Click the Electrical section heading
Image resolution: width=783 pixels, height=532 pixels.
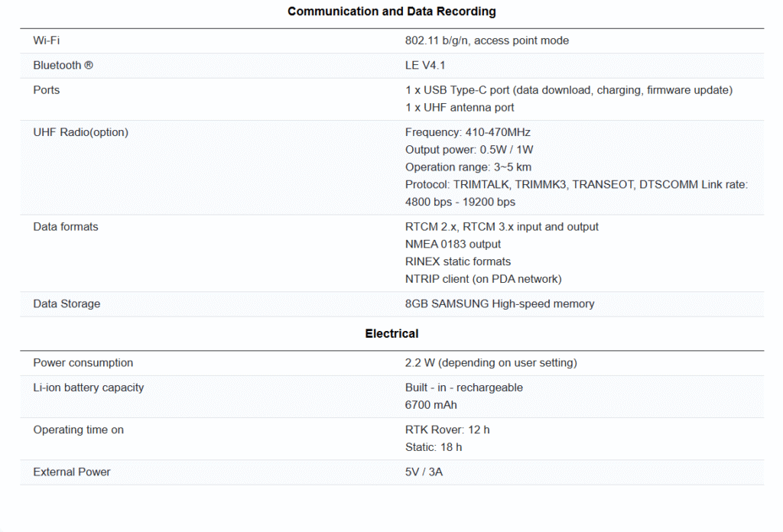coord(391,334)
